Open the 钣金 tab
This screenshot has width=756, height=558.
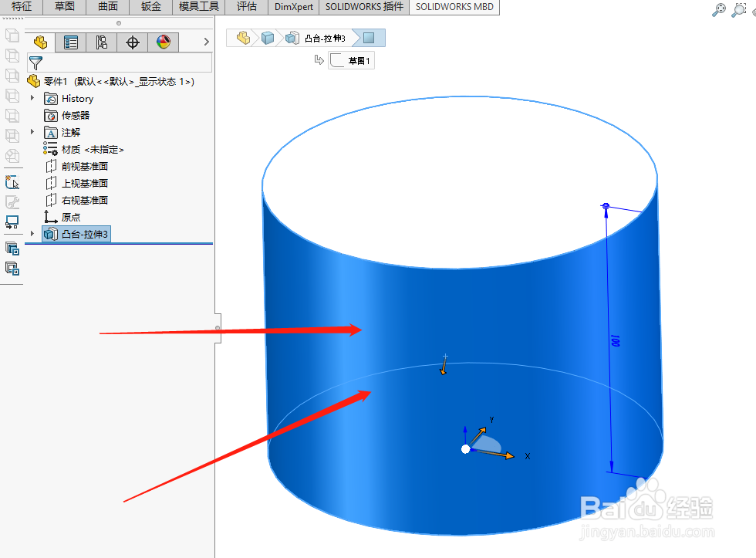tap(151, 7)
